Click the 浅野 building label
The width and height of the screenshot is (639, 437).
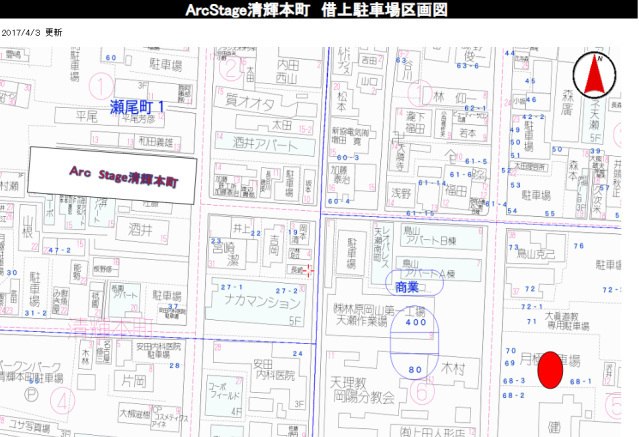point(401,193)
